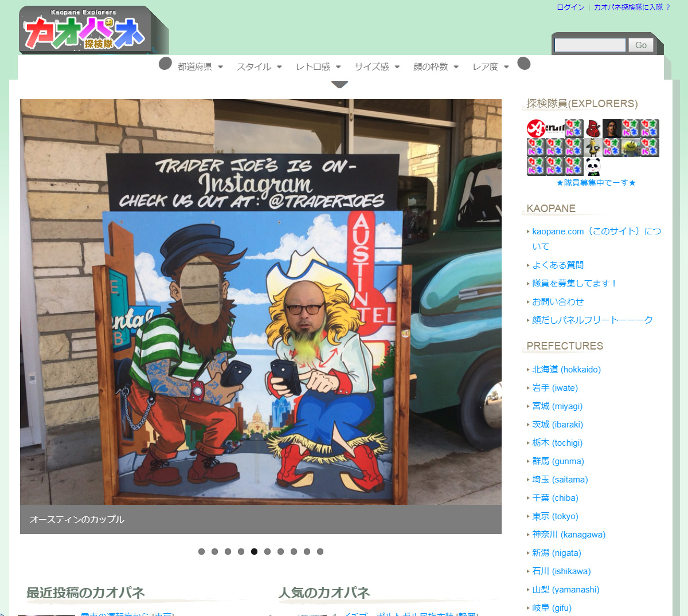Image resolution: width=688 pixels, height=616 pixels.
Task: Jump to the third slideshow dot
Action: [x=228, y=551]
